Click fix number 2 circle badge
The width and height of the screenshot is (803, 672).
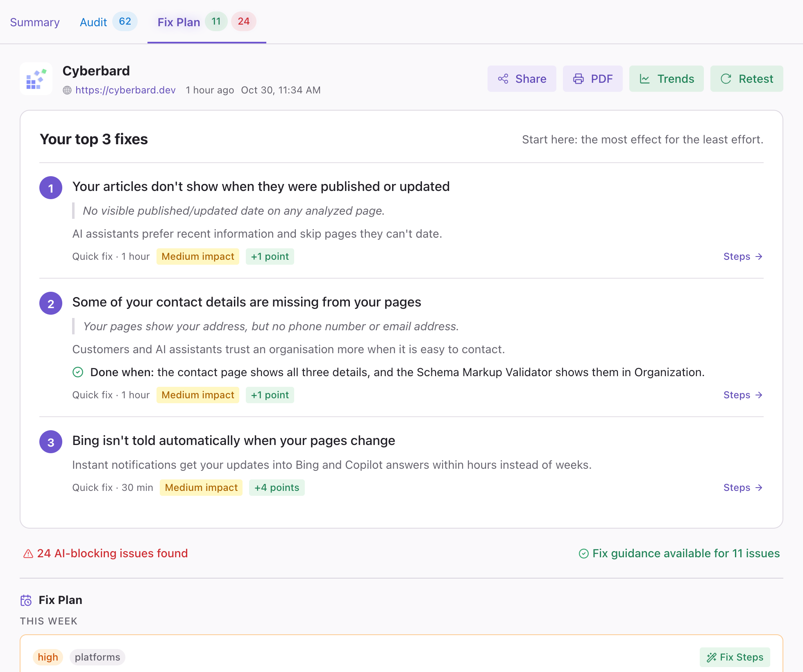51,304
